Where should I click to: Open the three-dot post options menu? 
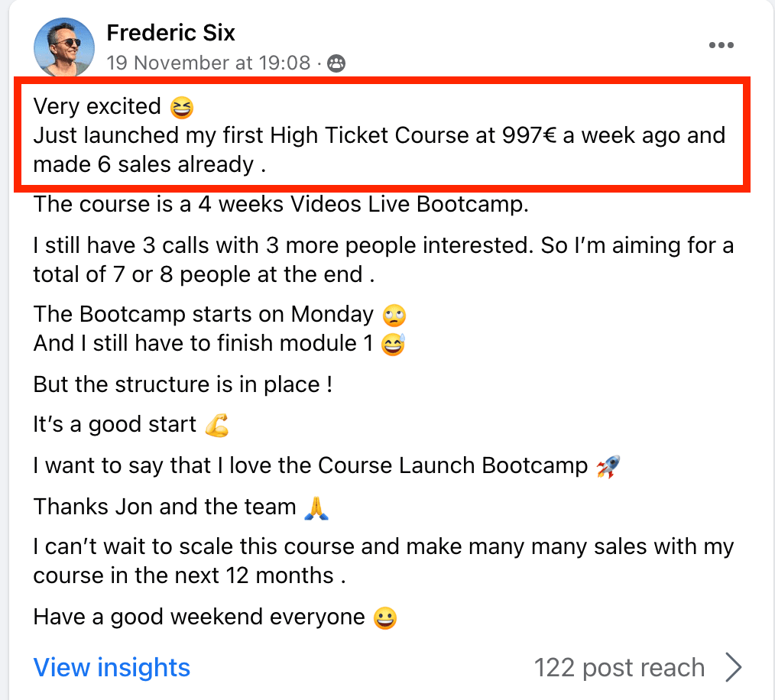721,46
